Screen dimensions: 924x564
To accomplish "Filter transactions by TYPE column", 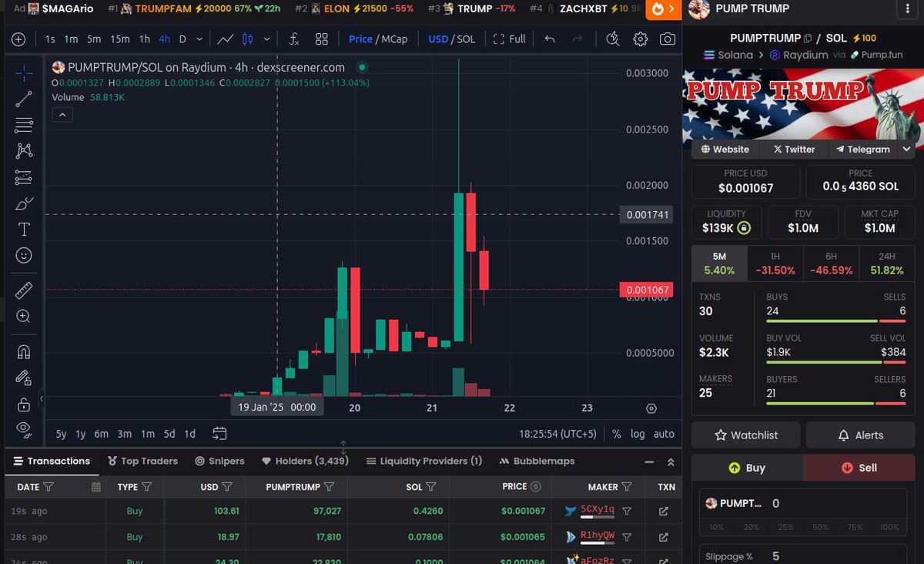I will [147, 487].
